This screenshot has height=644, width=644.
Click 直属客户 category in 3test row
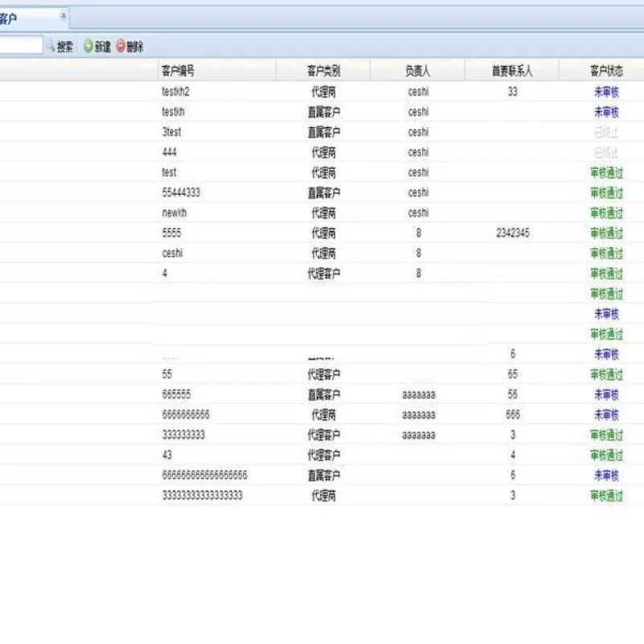324,132
